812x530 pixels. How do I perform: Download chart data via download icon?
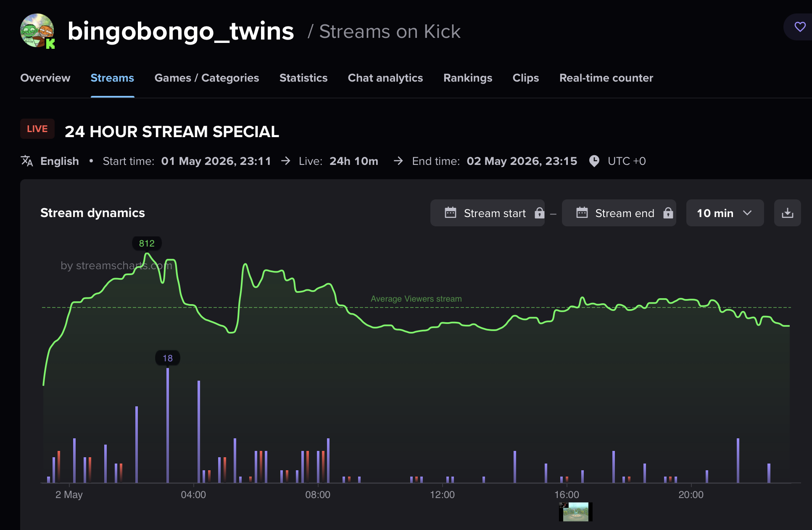(x=787, y=213)
